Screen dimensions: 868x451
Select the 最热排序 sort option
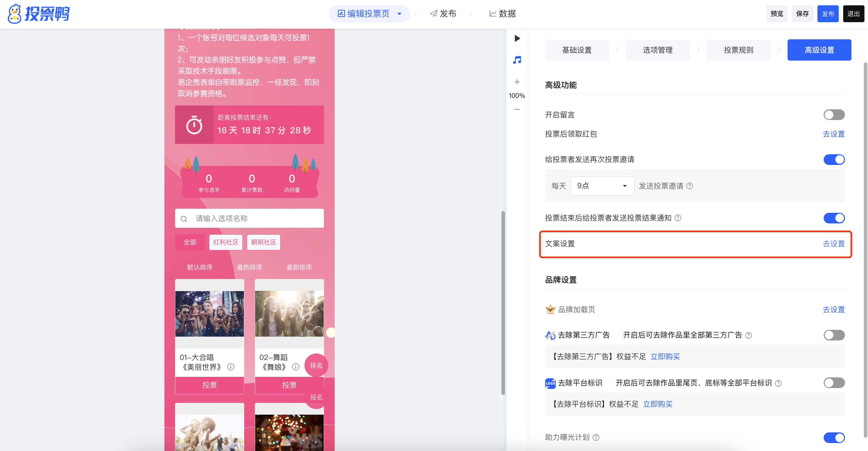pyautogui.click(x=249, y=267)
